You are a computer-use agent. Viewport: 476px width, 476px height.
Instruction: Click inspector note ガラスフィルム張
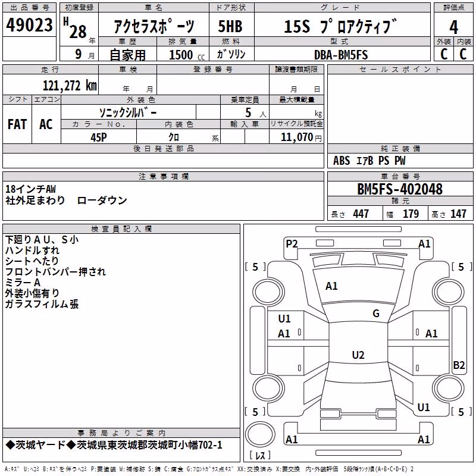(42, 304)
